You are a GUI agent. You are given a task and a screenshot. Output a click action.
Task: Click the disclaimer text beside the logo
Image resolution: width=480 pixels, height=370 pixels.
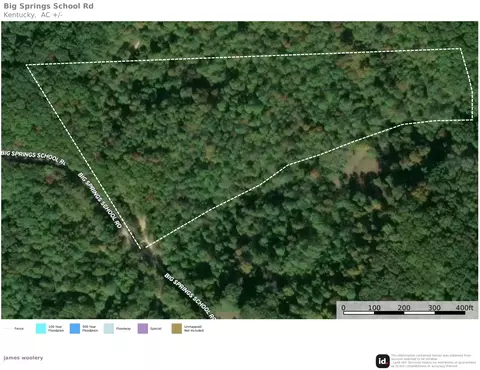(x=433, y=361)
